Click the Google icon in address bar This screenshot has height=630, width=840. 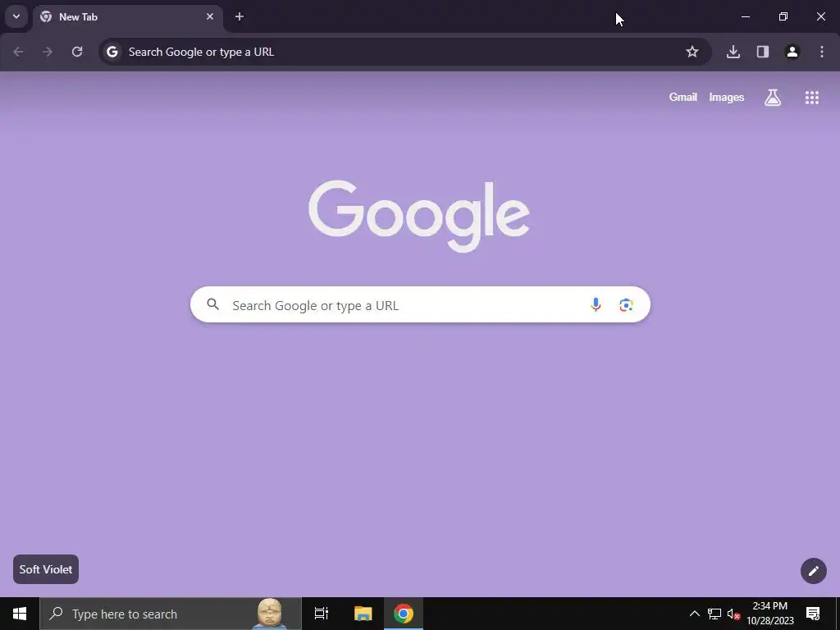pos(112,52)
